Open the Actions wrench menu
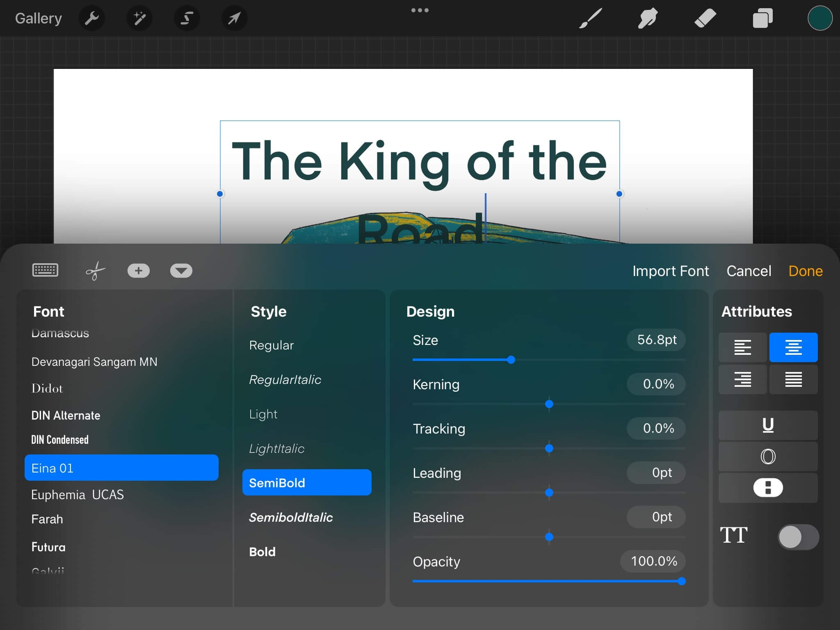Viewport: 840px width, 630px height. tap(91, 18)
